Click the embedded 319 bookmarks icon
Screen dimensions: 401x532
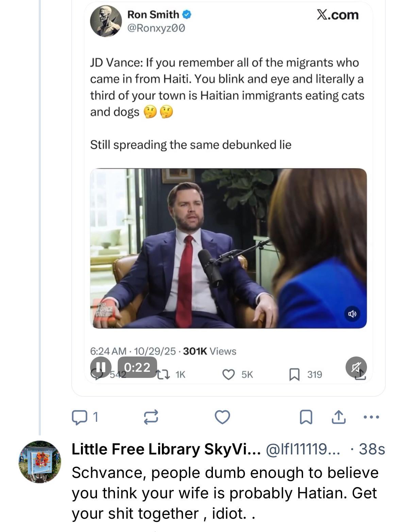click(294, 375)
